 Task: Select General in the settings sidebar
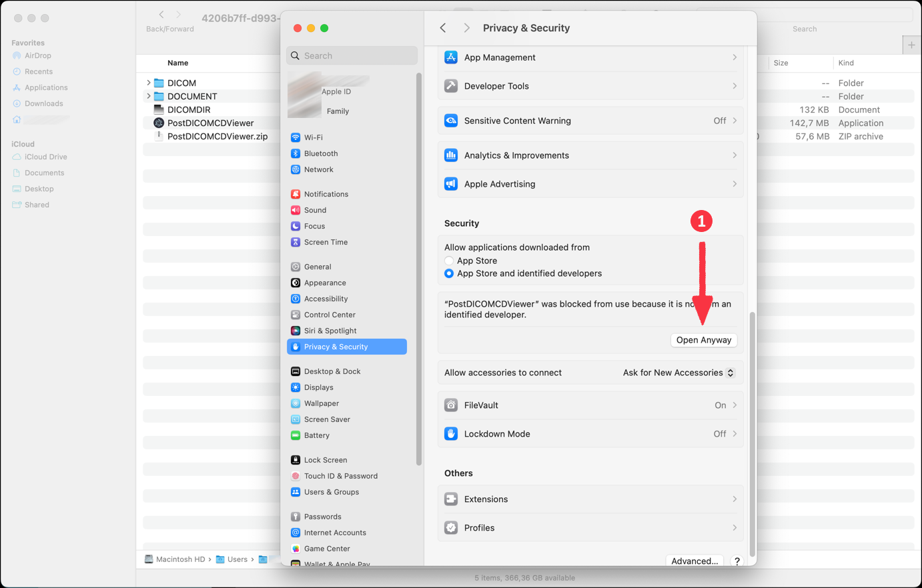tap(317, 266)
